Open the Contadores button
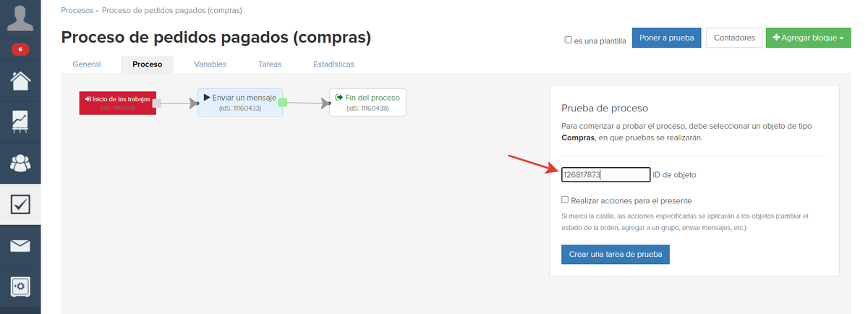Screen dimensions: 868x314 click(734, 38)
